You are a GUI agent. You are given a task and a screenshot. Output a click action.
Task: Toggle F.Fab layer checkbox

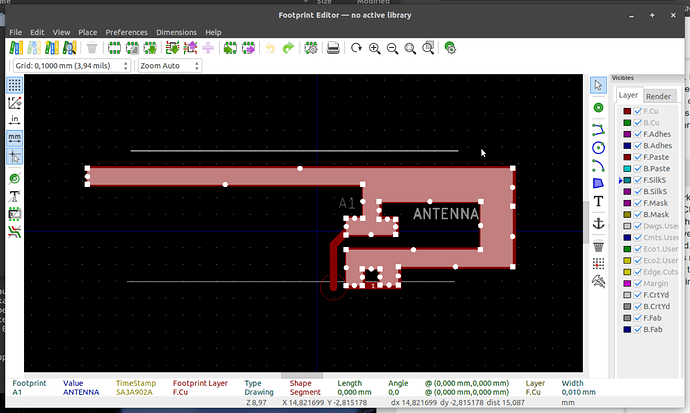pos(638,318)
